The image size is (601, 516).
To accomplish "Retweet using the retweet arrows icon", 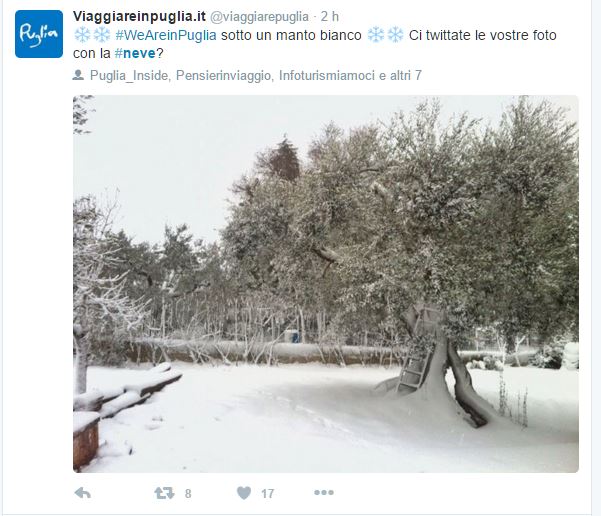I will click(164, 493).
